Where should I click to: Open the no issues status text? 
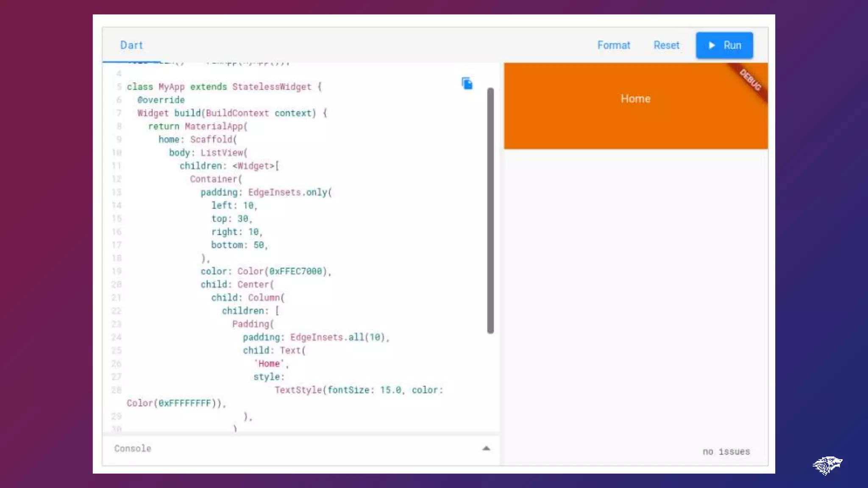pos(726,452)
